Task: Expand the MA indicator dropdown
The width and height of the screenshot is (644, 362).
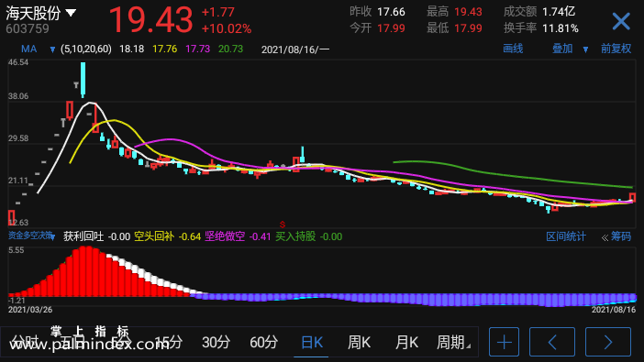Action: point(52,49)
